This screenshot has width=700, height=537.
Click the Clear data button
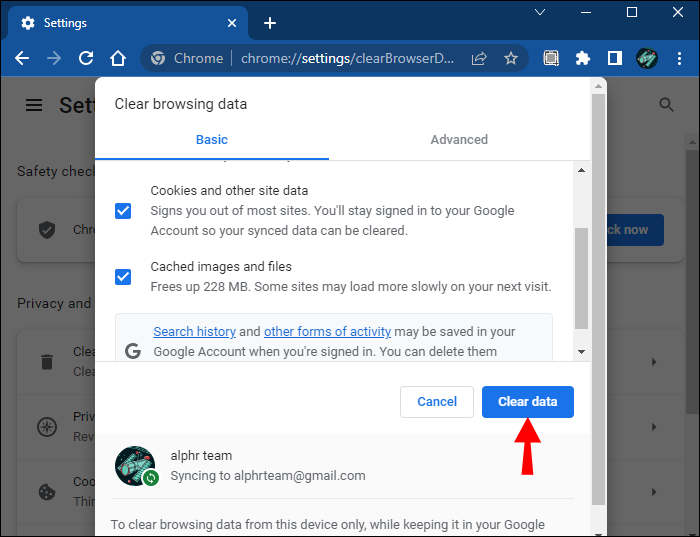[x=528, y=402]
